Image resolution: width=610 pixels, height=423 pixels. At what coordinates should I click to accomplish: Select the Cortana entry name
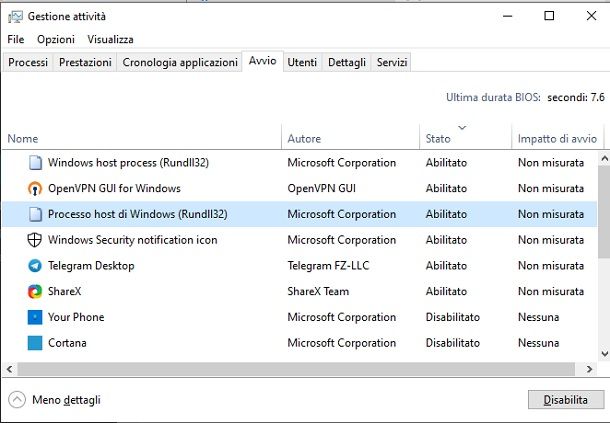[67, 343]
